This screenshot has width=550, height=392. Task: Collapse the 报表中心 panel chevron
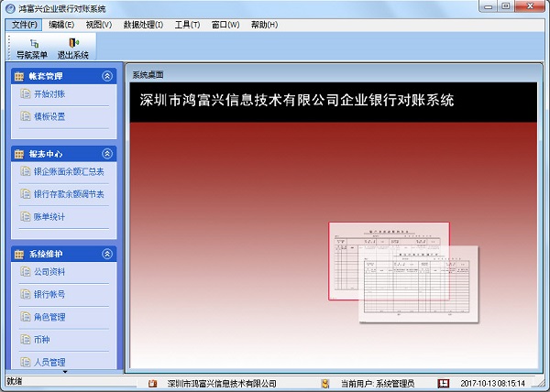tap(107, 154)
